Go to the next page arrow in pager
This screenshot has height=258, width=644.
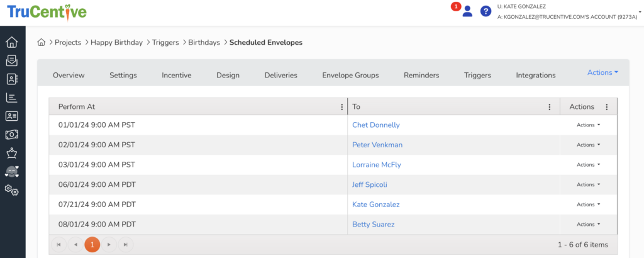coord(109,244)
